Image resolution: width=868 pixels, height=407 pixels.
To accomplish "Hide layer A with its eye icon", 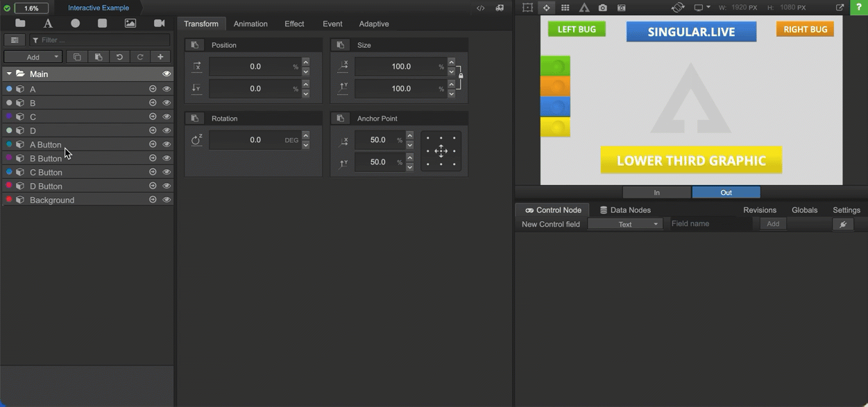I will point(167,89).
